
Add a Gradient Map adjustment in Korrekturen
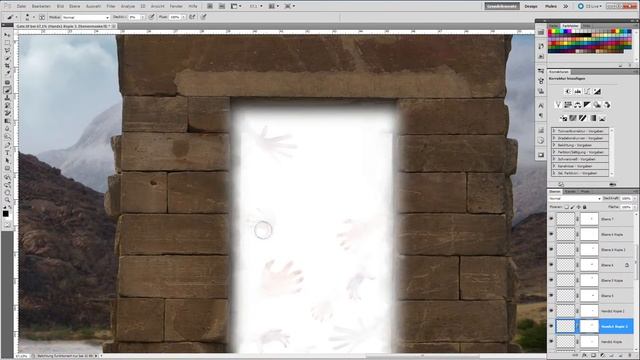point(593,118)
